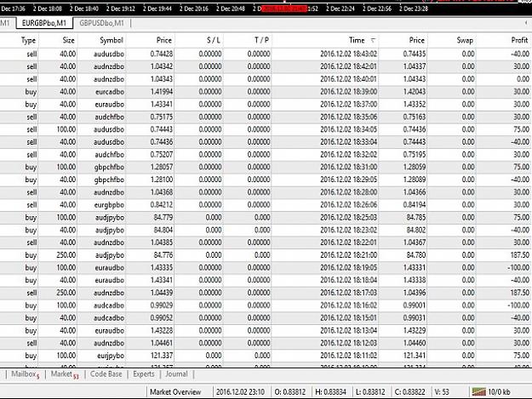Click the O: 0.83812 status value

(289, 392)
